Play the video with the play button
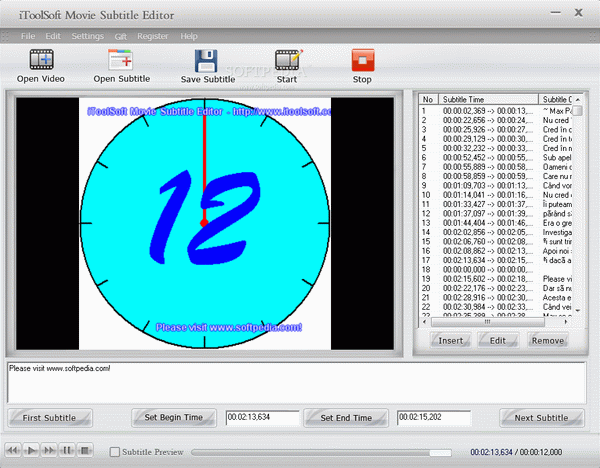 pyautogui.click(x=31, y=450)
